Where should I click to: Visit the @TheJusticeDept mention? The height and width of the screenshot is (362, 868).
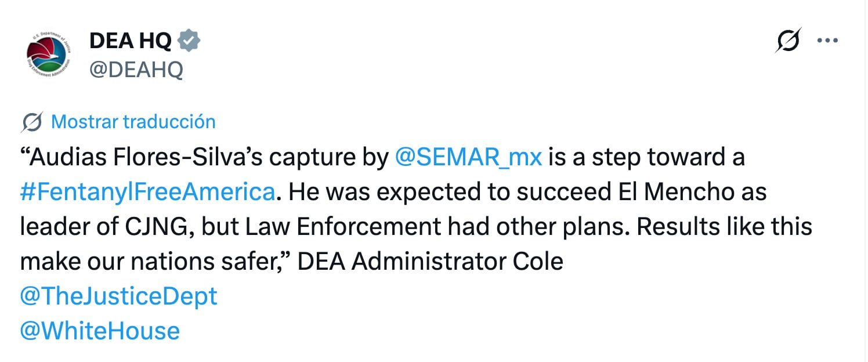(x=118, y=296)
